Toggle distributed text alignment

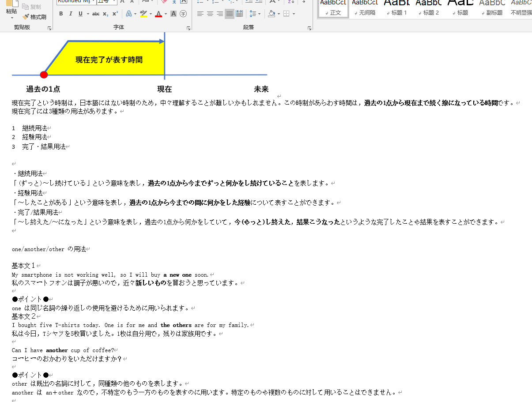[239, 14]
